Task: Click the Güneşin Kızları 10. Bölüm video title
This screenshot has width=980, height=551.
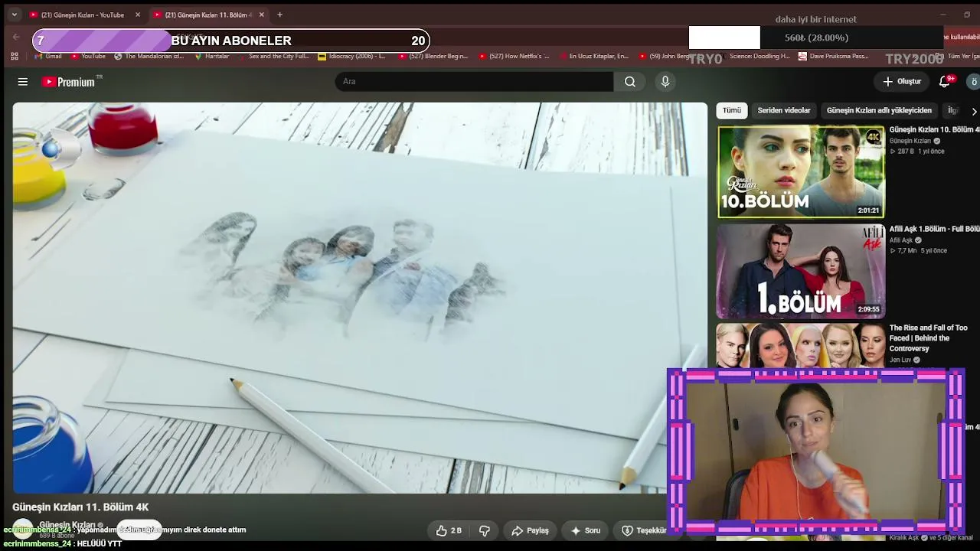Action: point(934,130)
